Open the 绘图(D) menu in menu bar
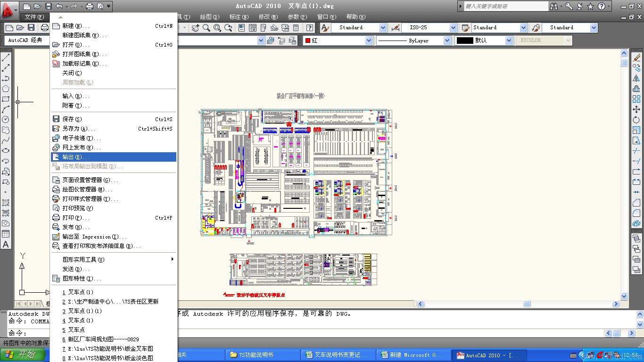The width and height of the screenshot is (644, 362). (x=209, y=17)
